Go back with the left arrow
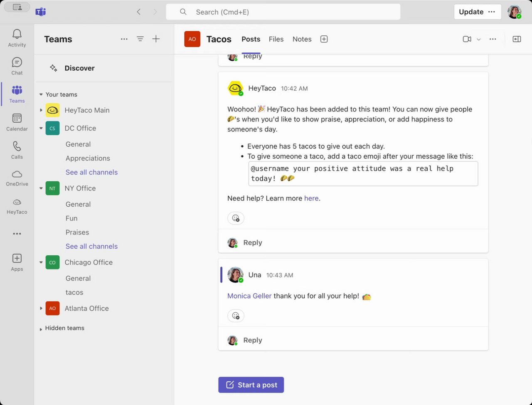532x405 pixels. (139, 12)
